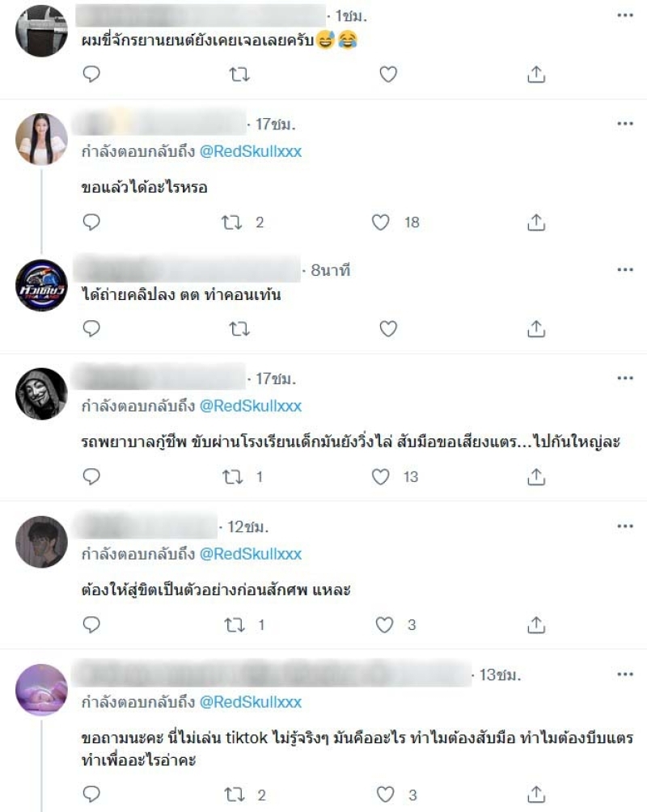The width and height of the screenshot is (647, 812).
Task: Like the ambulance tweet with 13 likes
Action: coord(381,477)
